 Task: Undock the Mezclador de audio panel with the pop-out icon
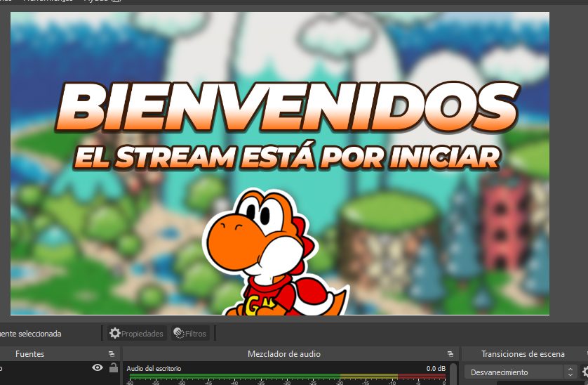click(x=450, y=354)
